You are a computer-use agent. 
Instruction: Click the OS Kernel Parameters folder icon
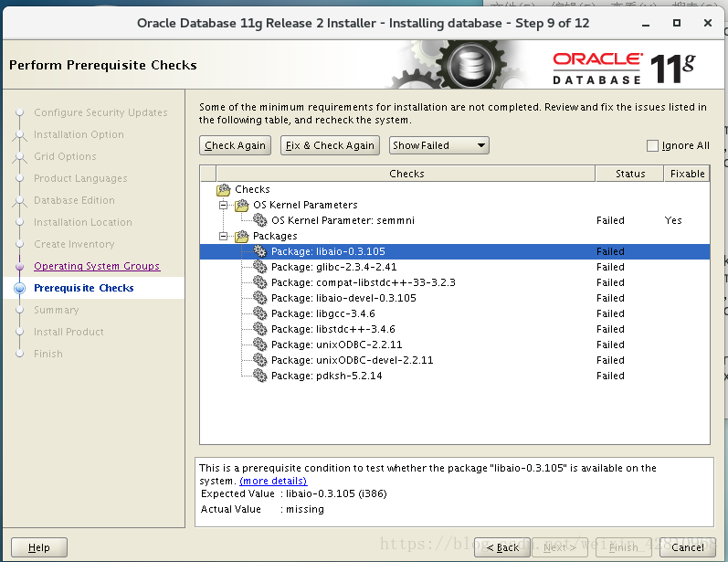click(242, 205)
